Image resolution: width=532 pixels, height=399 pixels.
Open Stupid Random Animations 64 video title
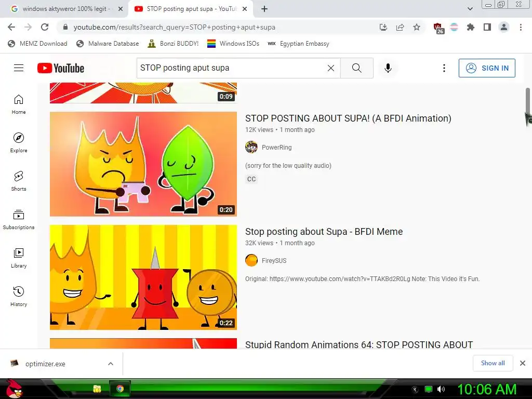359,344
